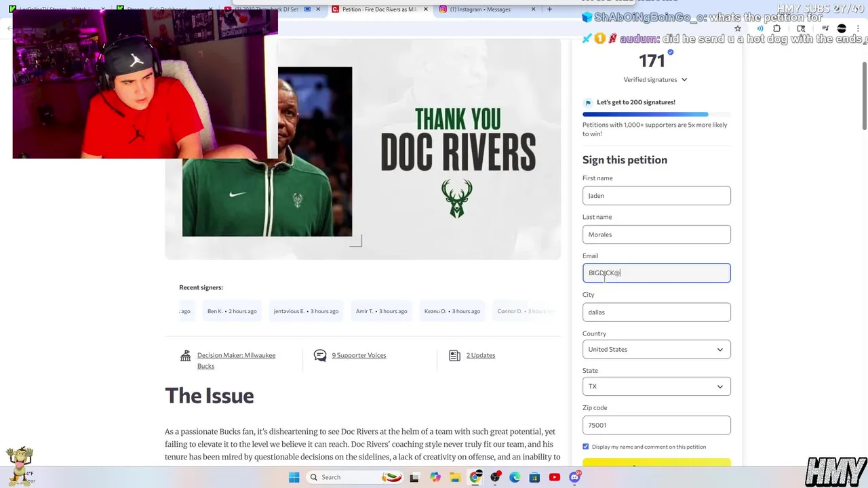868x488 pixels.
Task: Click the signature goal progress bar
Action: 656,115
